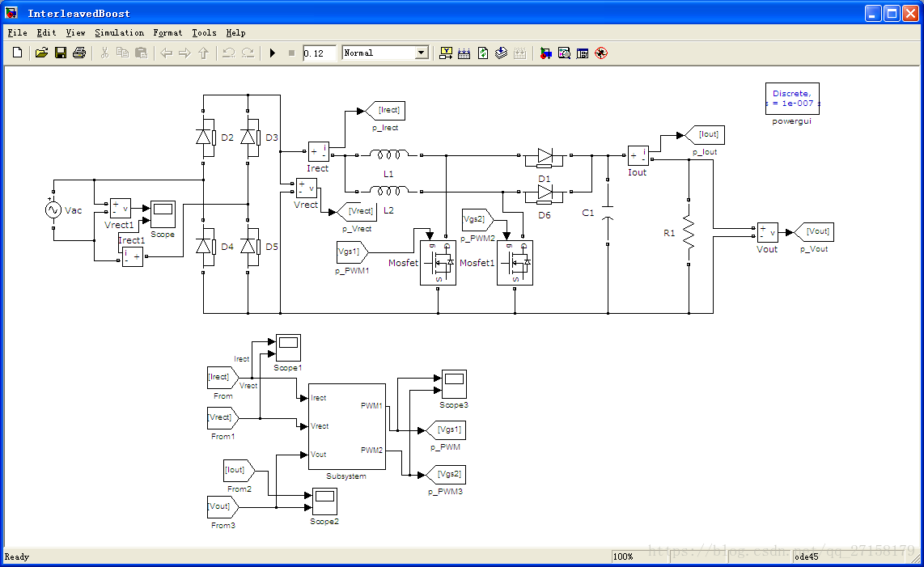Select the D6 diode block

pyautogui.click(x=545, y=193)
